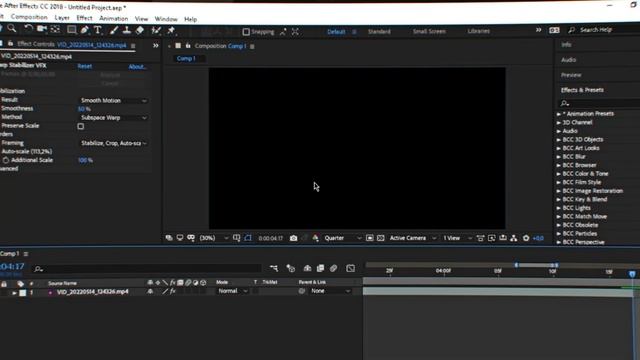This screenshot has height=360, width=640.
Task: Switch to Small Screen workspace
Action: click(429, 31)
